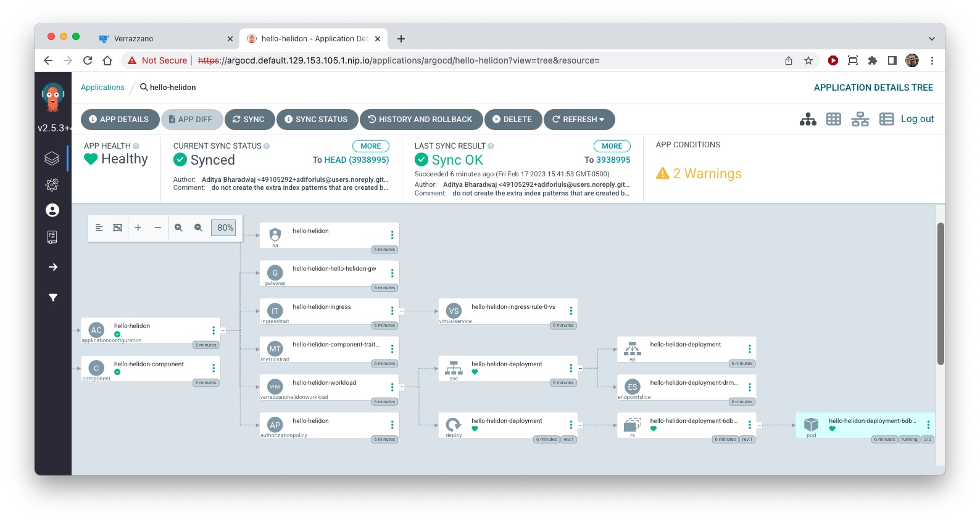Collapse hello-helidon-deployment deploy children
980x521 pixels.
[580, 425]
